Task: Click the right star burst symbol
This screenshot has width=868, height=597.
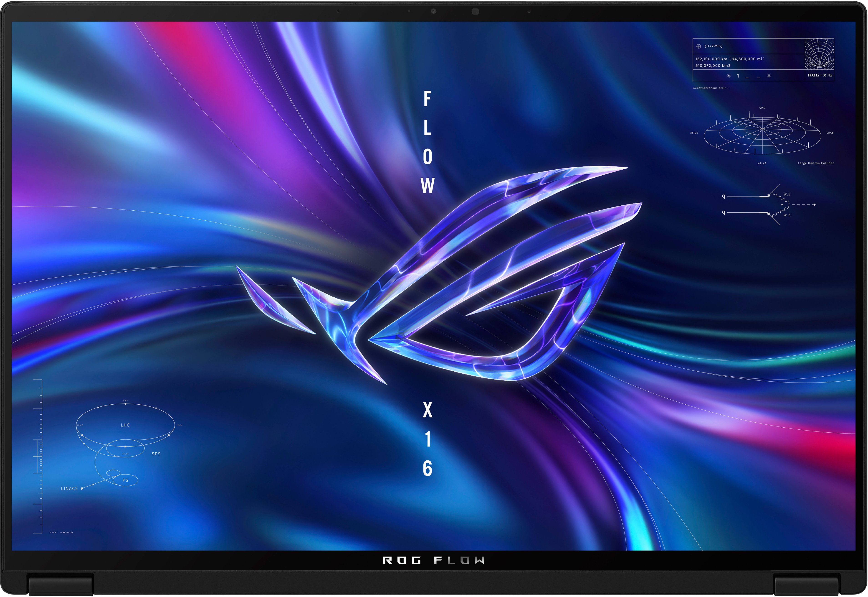Action: (x=769, y=76)
